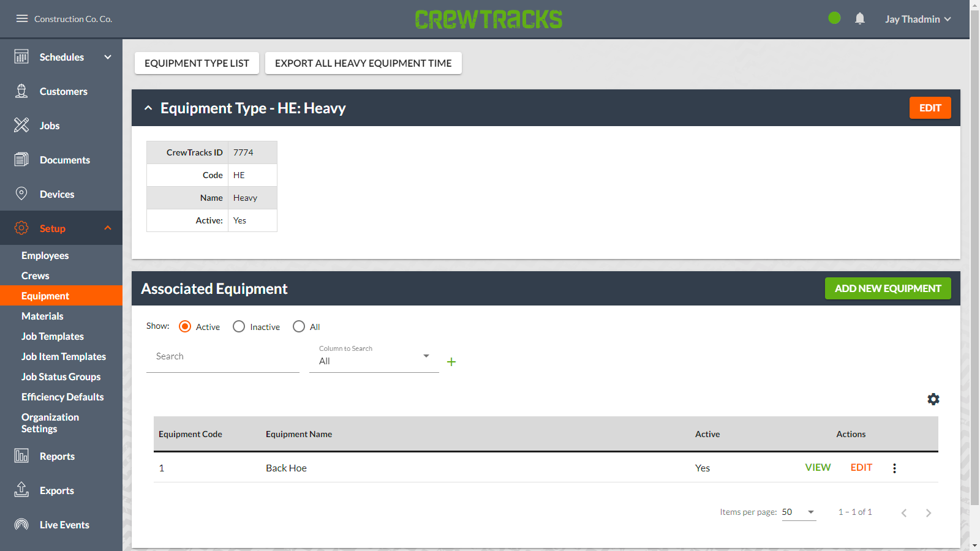Select the Active radio button

coord(185,326)
